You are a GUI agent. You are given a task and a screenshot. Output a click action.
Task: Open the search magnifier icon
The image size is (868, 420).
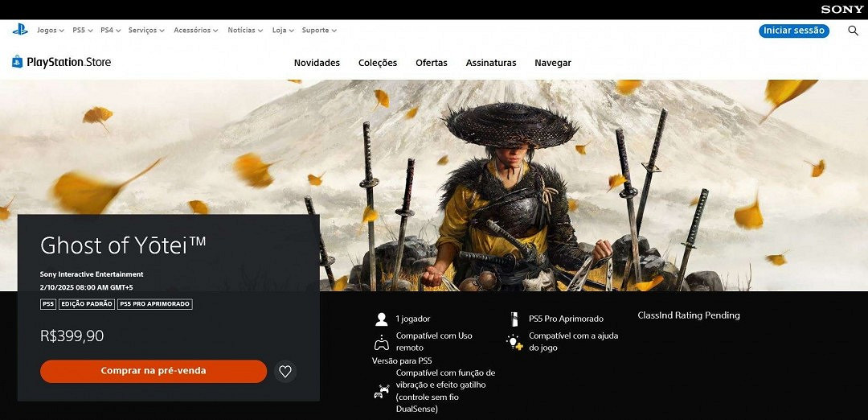(x=853, y=31)
